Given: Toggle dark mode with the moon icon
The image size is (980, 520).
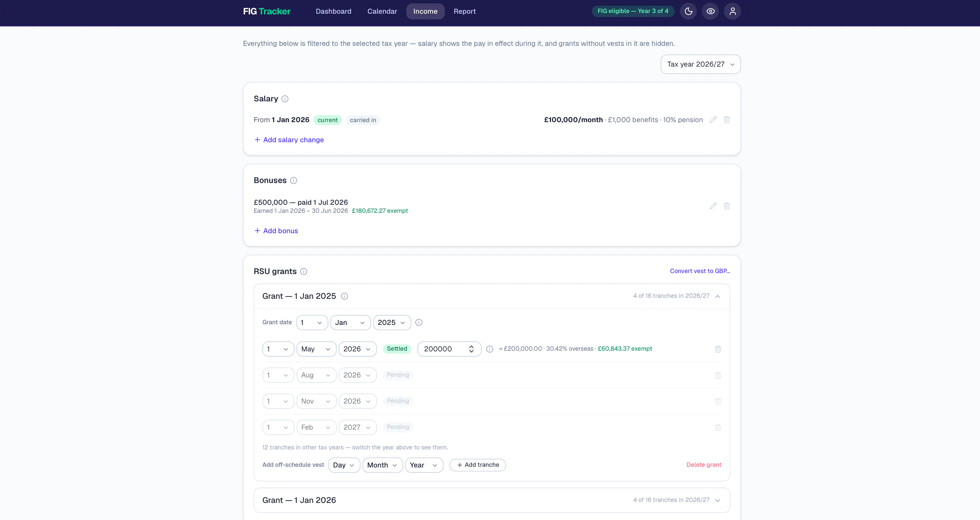Looking at the screenshot, I should pos(688,11).
